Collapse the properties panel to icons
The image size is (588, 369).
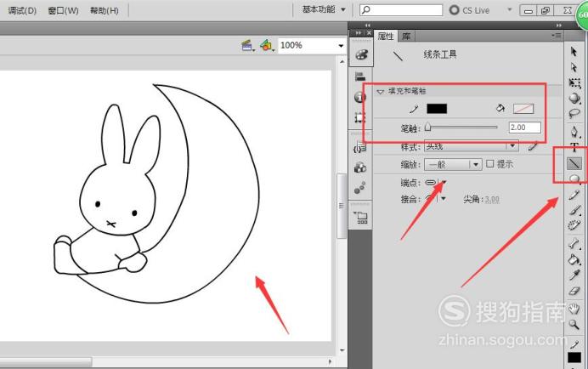(559, 26)
